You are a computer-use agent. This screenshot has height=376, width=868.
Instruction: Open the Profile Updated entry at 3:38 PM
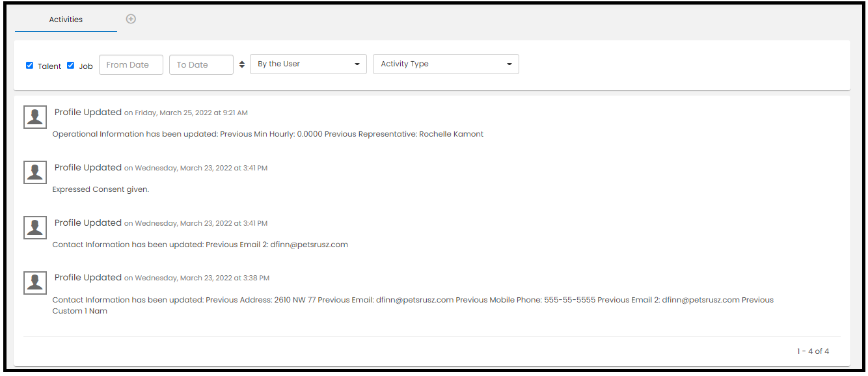(x=88, y=278)
